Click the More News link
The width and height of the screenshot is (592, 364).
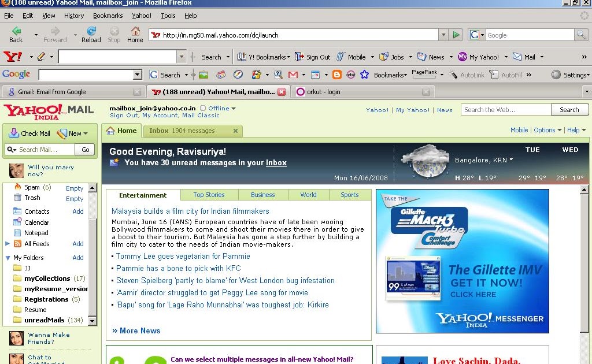[x=139, y=330]
